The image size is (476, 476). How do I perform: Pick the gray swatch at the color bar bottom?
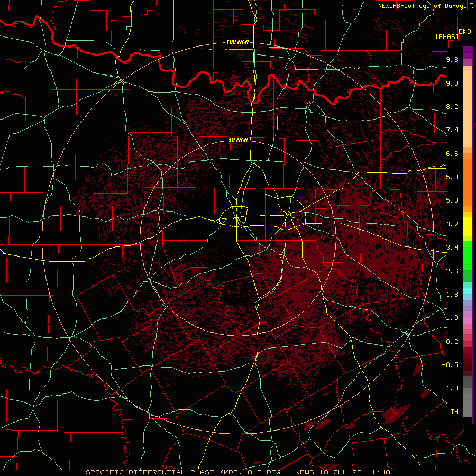click(467, 407)
